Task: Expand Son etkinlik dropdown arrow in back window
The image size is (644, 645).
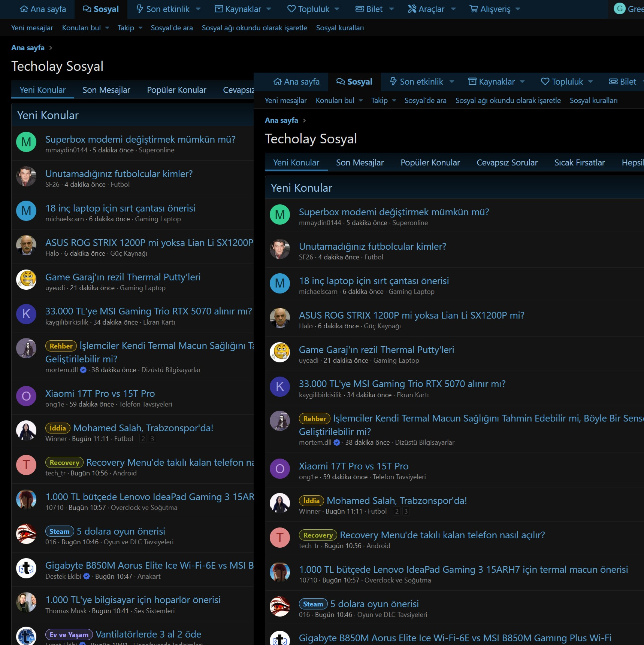Action: point(198,9)
